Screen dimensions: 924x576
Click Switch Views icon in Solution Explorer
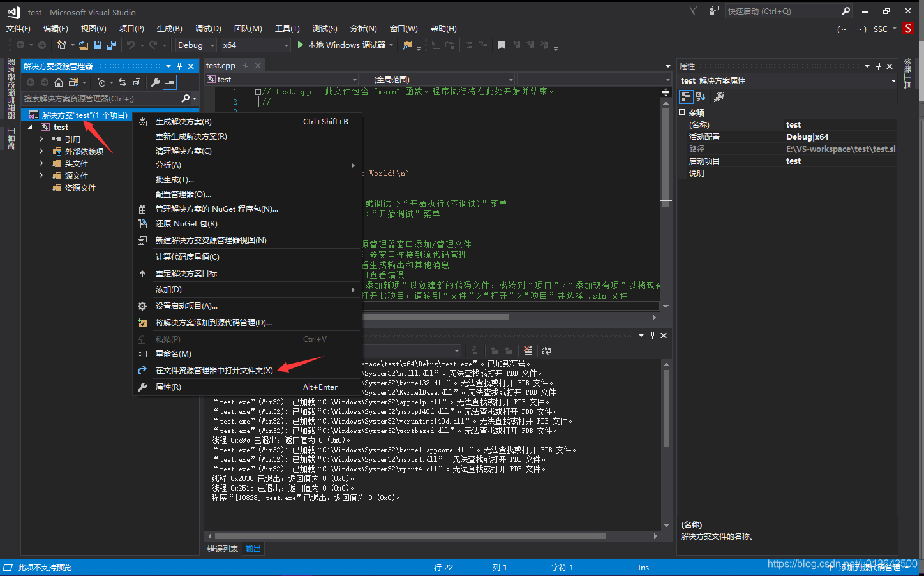73,82
